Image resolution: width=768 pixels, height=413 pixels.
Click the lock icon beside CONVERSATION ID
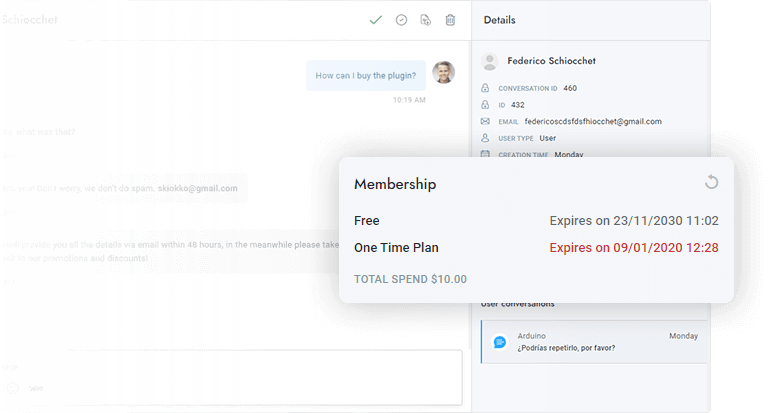pyautogui.click(x=486, y=88)
